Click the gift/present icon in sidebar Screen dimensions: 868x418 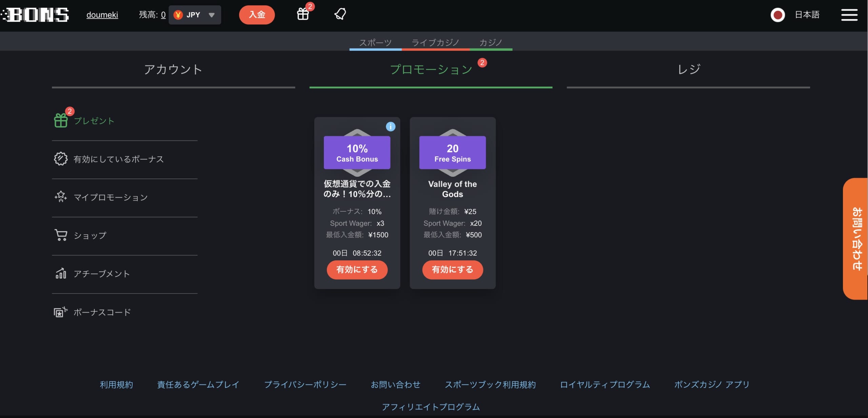click(60, 120)
